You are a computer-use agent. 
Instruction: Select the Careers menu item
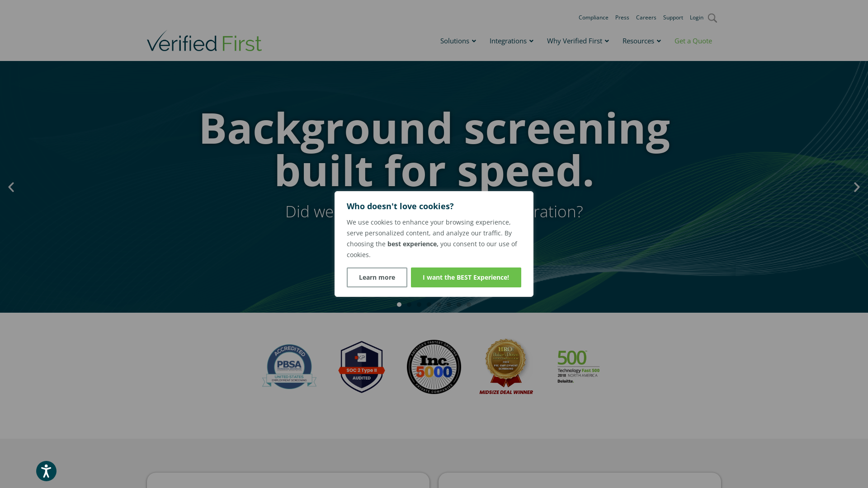[646, 17]
